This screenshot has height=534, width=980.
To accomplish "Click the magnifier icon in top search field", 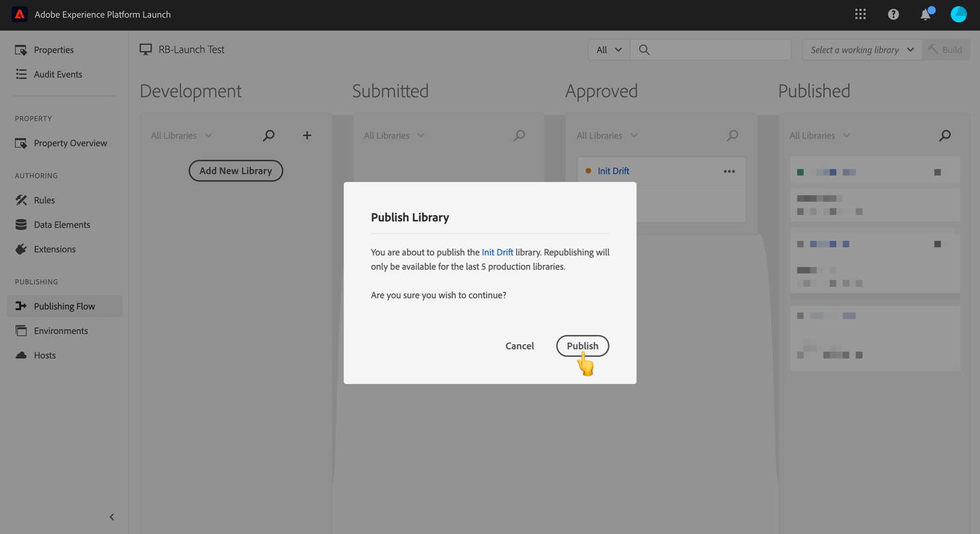I will [x=644, y=50].
